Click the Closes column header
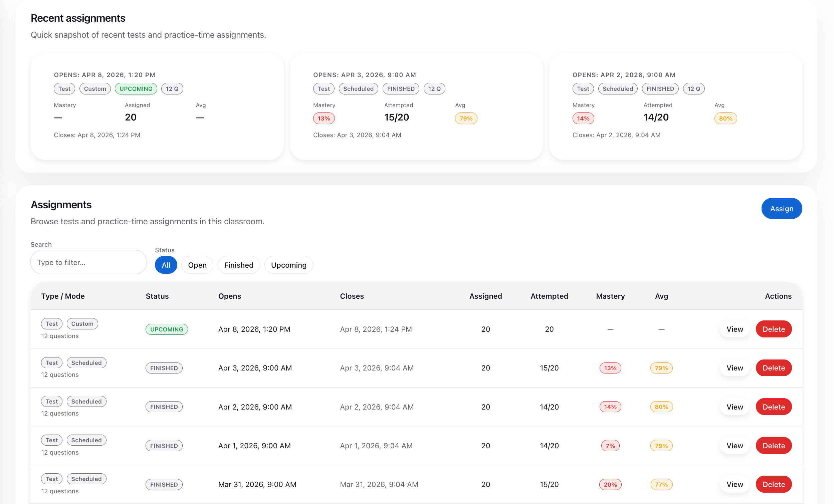Viewport: 834px width, 504px height. tap(352, 296)
